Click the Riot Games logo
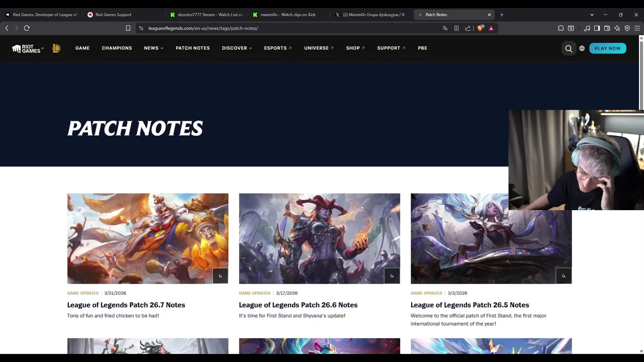Viewport: 644px width, 362px height. point(26,48)
